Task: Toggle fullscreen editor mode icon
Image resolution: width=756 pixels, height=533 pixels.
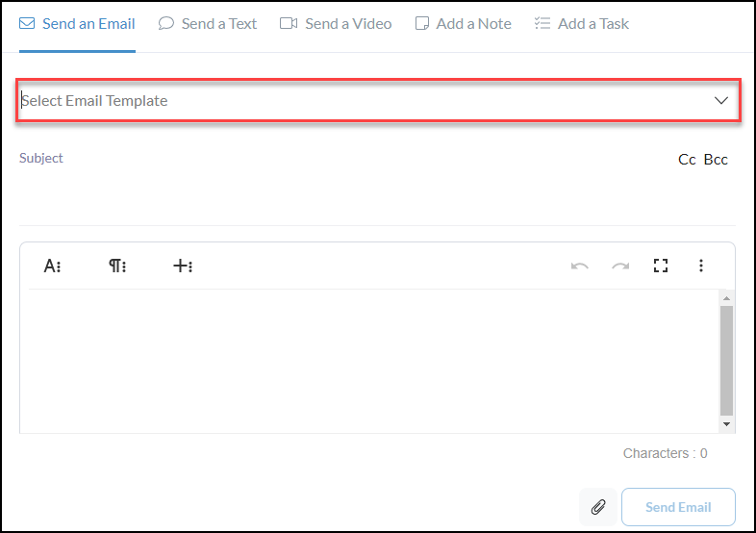Action: click(x=661, y=266)
